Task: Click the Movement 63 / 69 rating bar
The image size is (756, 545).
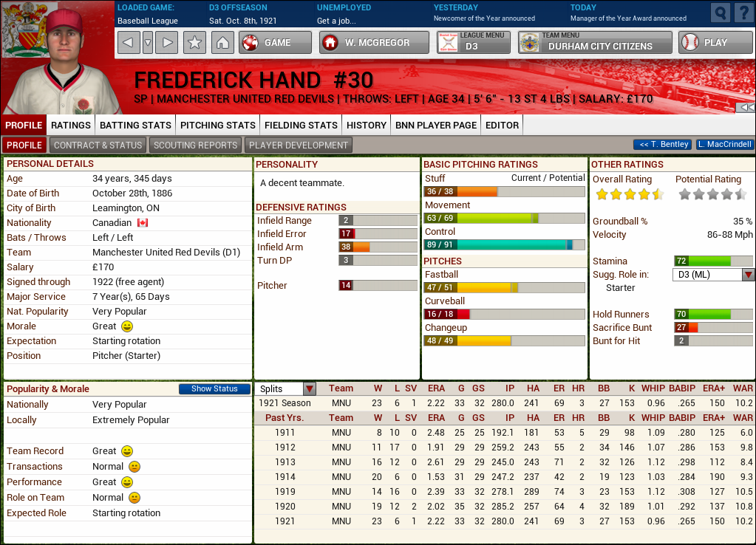Action: point(504,218)
